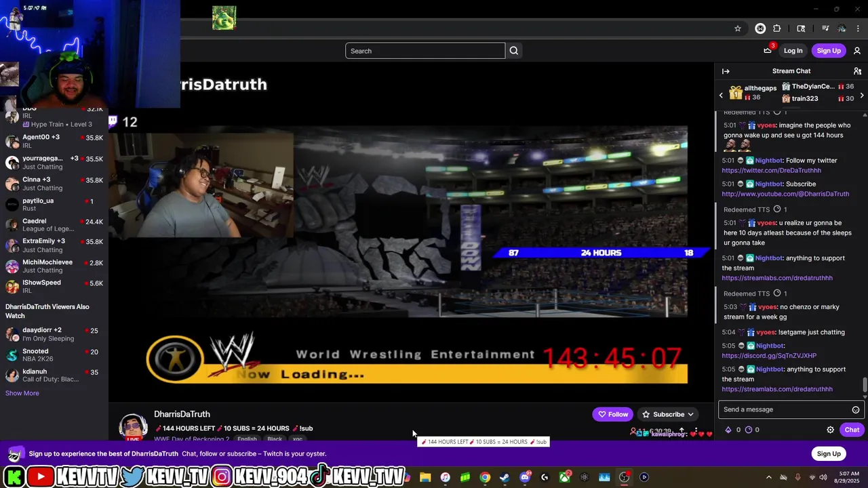
Task: Open the emote picker in chat
Action: (856, 409)
